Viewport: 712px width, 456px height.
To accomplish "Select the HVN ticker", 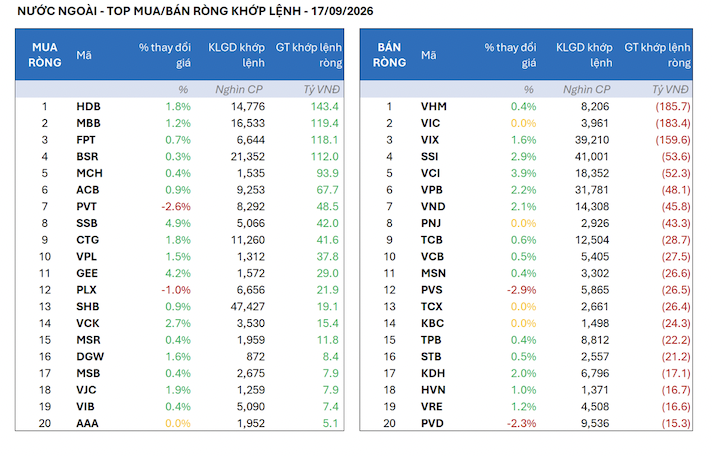I will (x=433, y=390).
